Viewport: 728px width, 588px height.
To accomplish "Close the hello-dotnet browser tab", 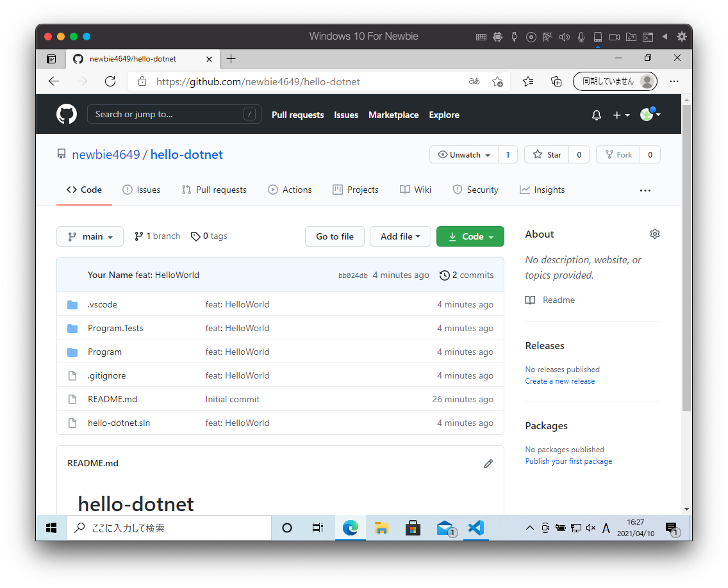I will 209,60.
